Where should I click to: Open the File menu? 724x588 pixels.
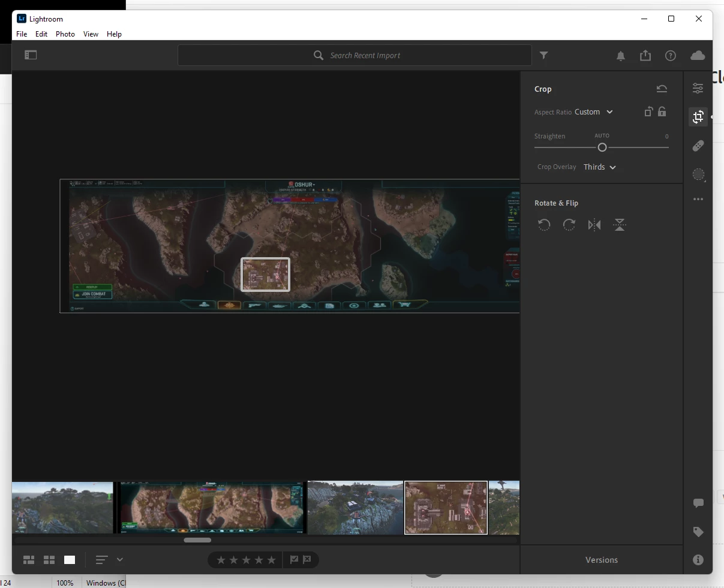22,34
